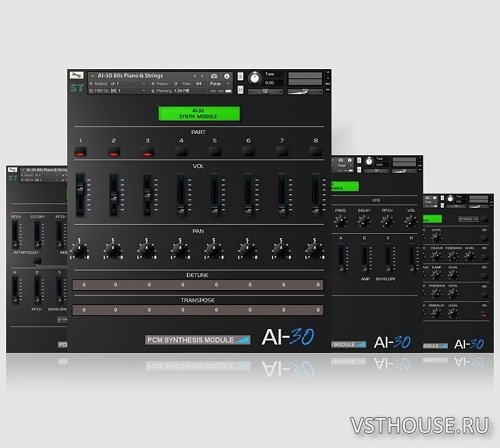This screenshot has width=500, height=448.
Task: Click the Tune knob in effects window header
Action: [450, 199]
